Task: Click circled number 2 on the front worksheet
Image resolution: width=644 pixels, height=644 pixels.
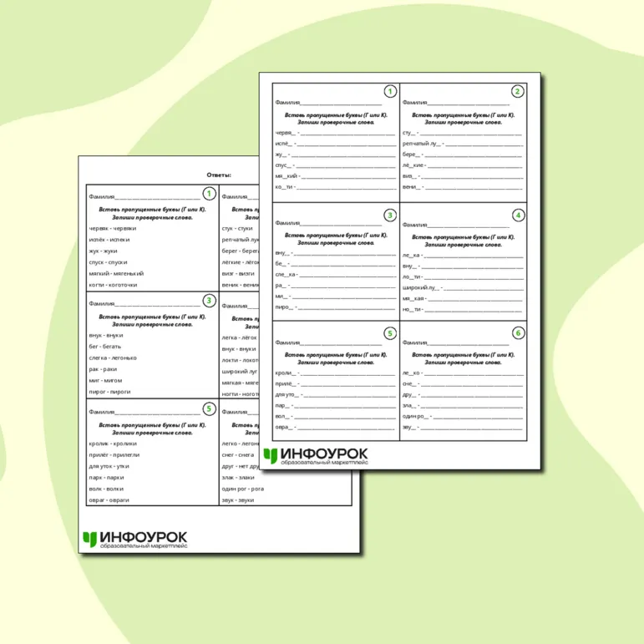Action: tap(517, 91)
